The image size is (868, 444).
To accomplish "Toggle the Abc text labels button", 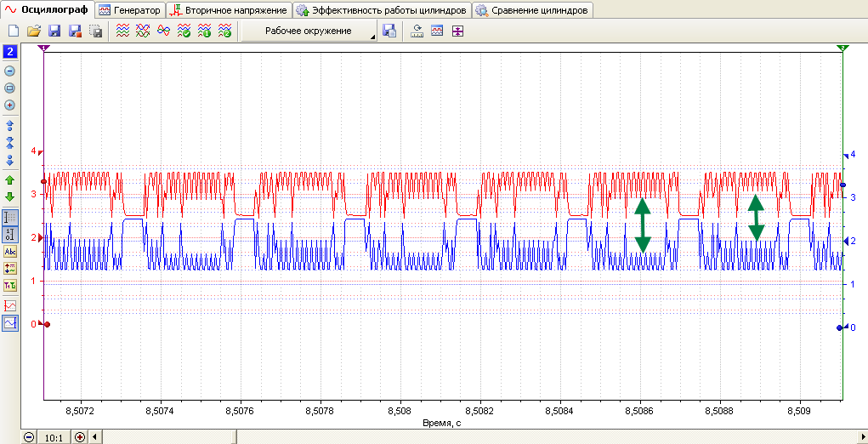I will coord(10,251).
